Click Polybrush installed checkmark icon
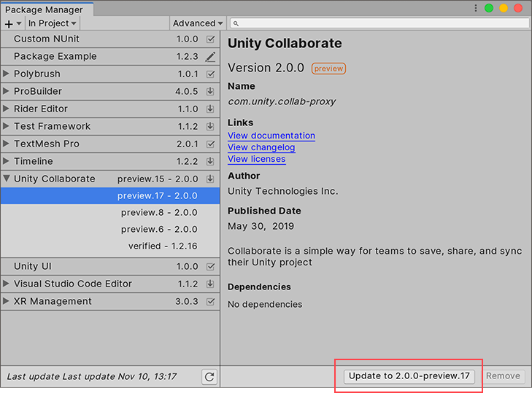This screenshot has width=532, height=401. 210,74
